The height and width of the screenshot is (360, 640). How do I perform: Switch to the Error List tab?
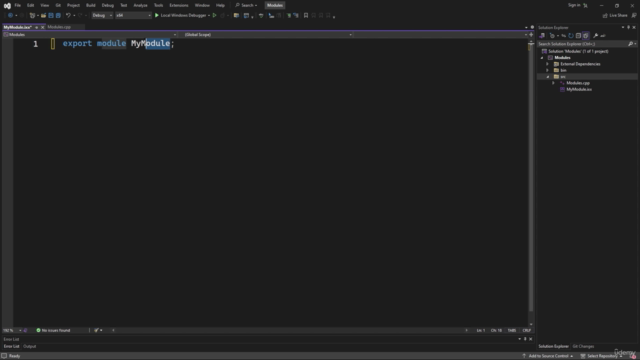(11, 346)
